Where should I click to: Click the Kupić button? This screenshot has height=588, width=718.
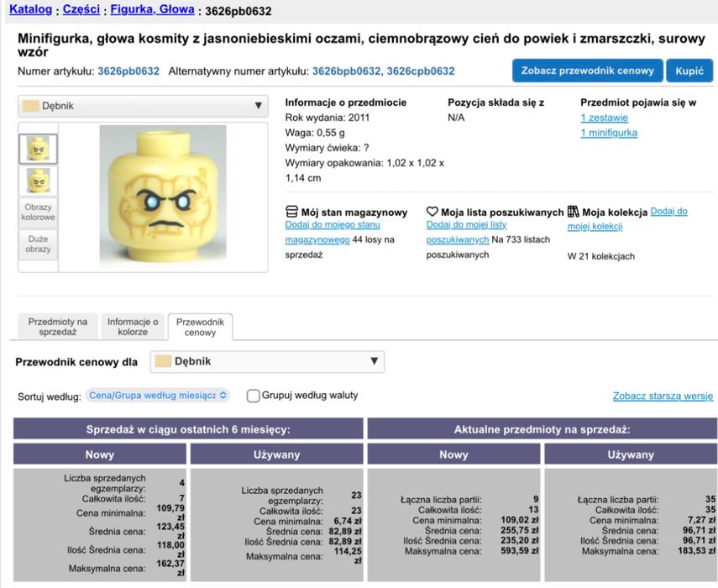tap(689, 71)
